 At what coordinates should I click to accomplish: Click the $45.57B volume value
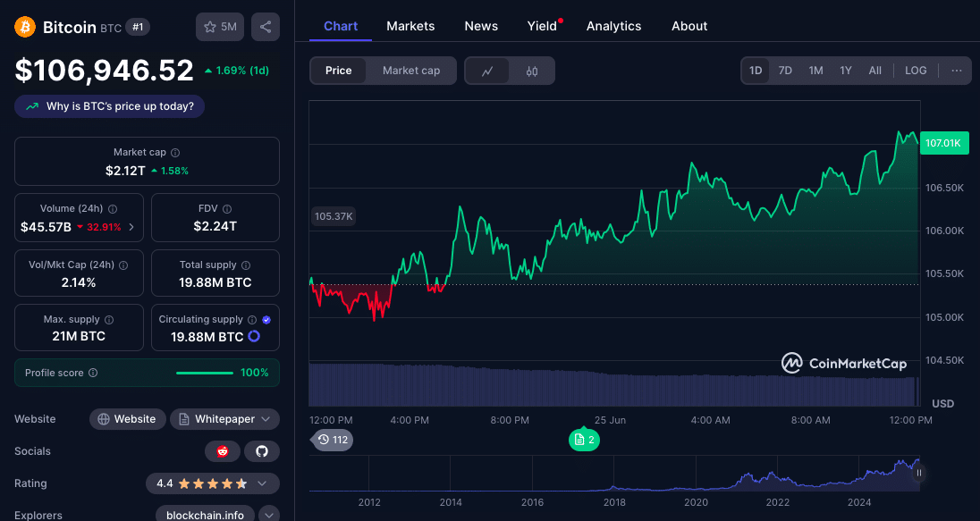pos(46,227)
